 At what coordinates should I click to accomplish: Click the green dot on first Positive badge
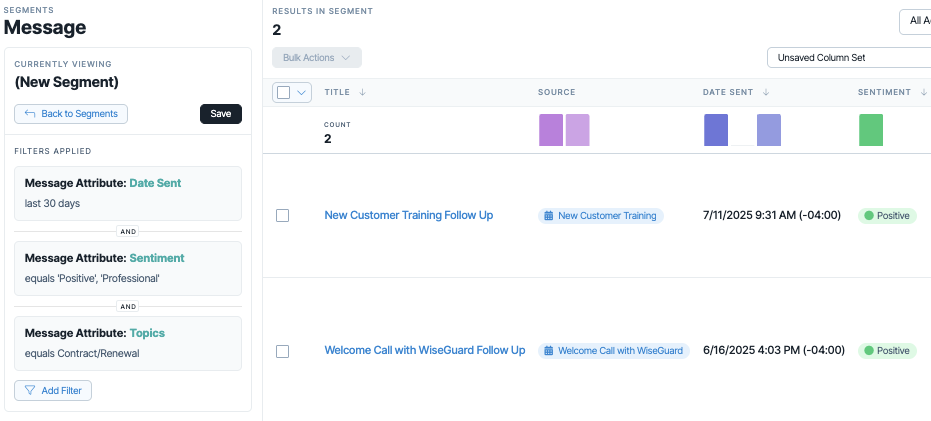tap(869, 216)
